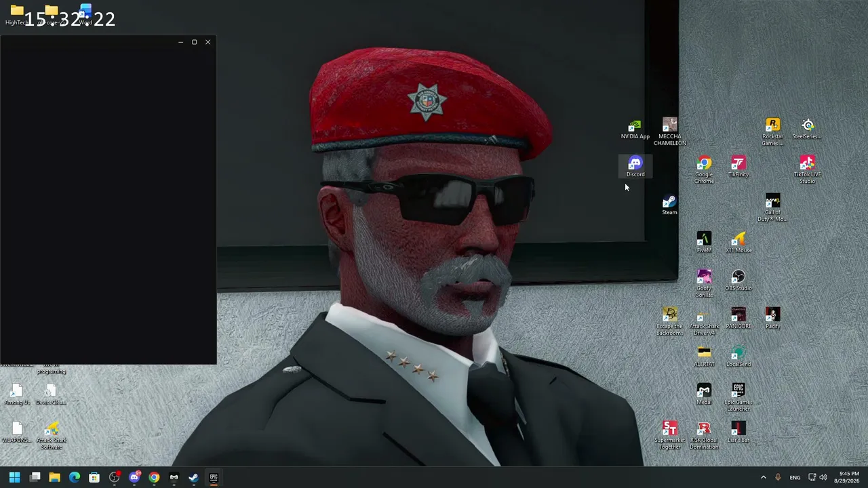Select the Liar's Bar desktop shortcut
868x488 pixels.
pos(738,432)
